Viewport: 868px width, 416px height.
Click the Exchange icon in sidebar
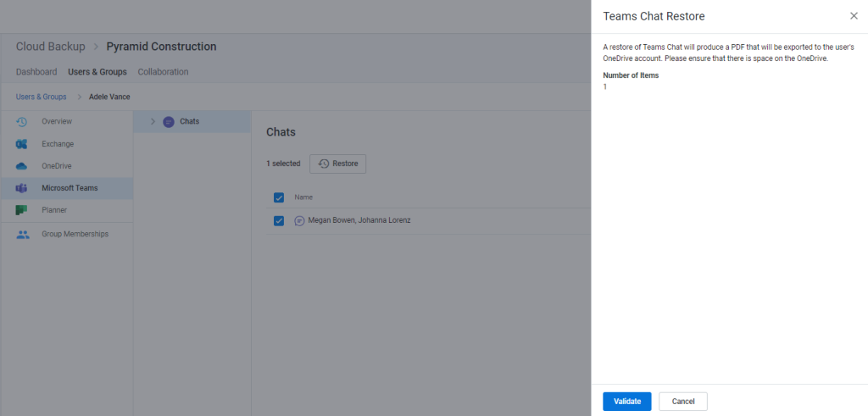21,144
